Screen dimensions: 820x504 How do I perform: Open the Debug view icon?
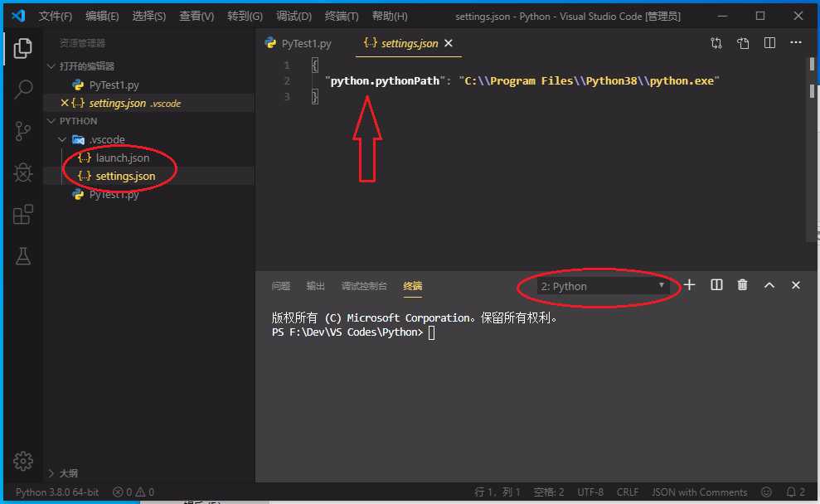[x=23, y=172]
